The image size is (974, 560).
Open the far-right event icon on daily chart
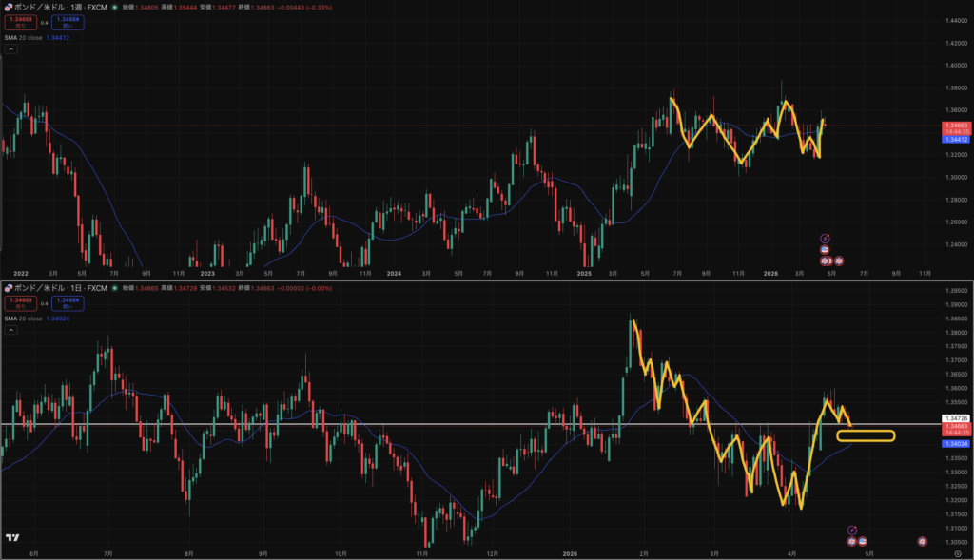pos(922,541)
